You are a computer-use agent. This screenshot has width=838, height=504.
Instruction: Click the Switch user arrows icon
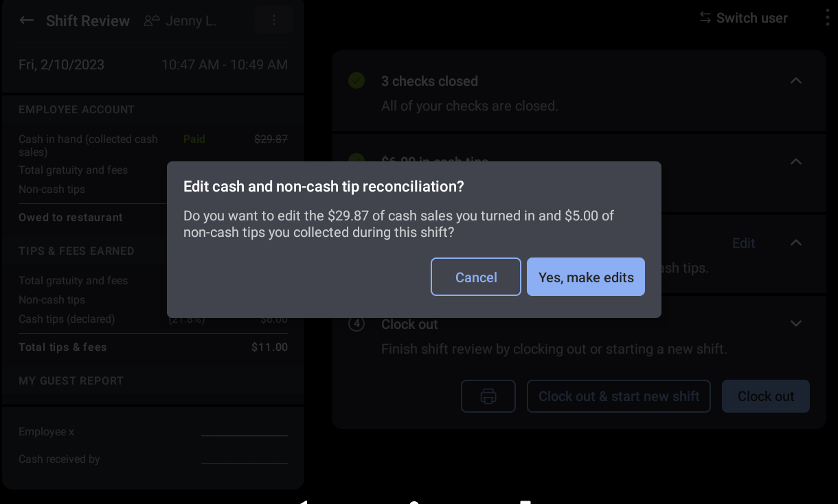tap(704, 18)
